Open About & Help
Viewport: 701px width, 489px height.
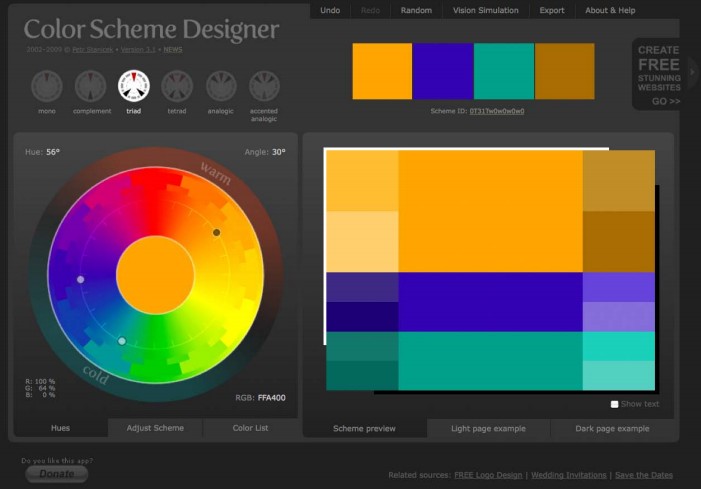[x=610, y=10]
